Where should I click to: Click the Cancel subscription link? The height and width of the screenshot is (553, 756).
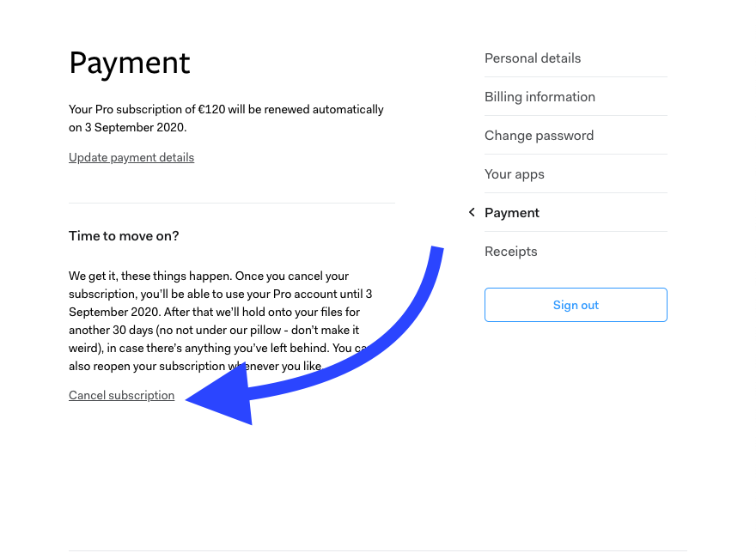tap(121, 396)
